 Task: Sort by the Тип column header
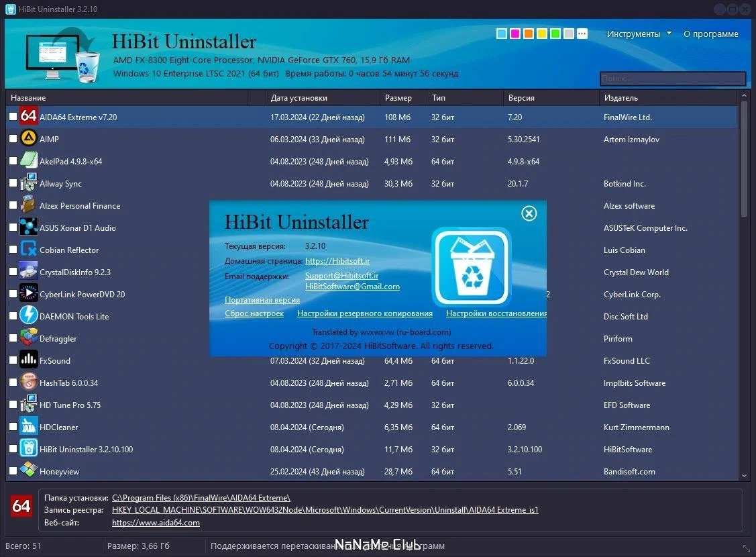coord(465,98)
